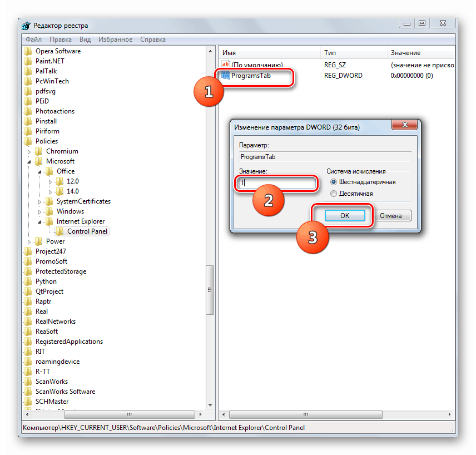Click the tree scroll up arrow
The width and height of the screenshot is (476, 455).
point(210,51)
